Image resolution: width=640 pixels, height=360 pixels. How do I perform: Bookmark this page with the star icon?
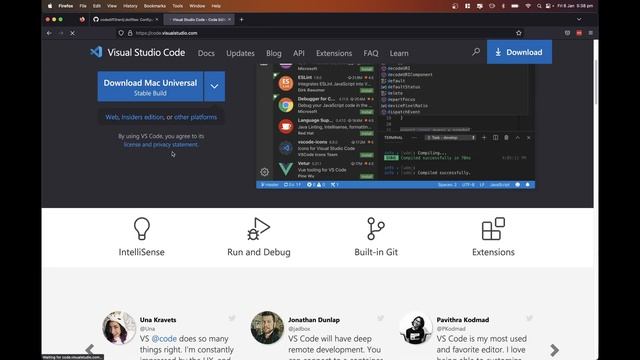(x=519, y=33)
